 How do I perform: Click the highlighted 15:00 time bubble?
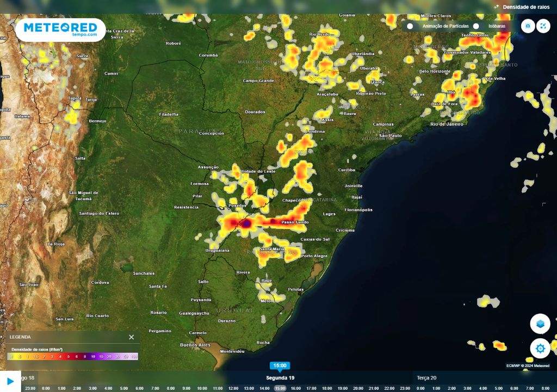(279, 365)
